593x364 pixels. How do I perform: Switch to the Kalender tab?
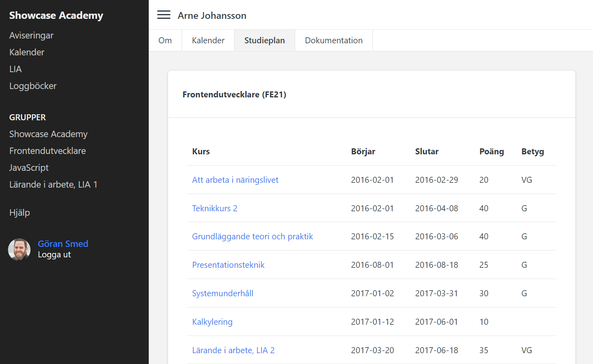click(x=208, y=40)
